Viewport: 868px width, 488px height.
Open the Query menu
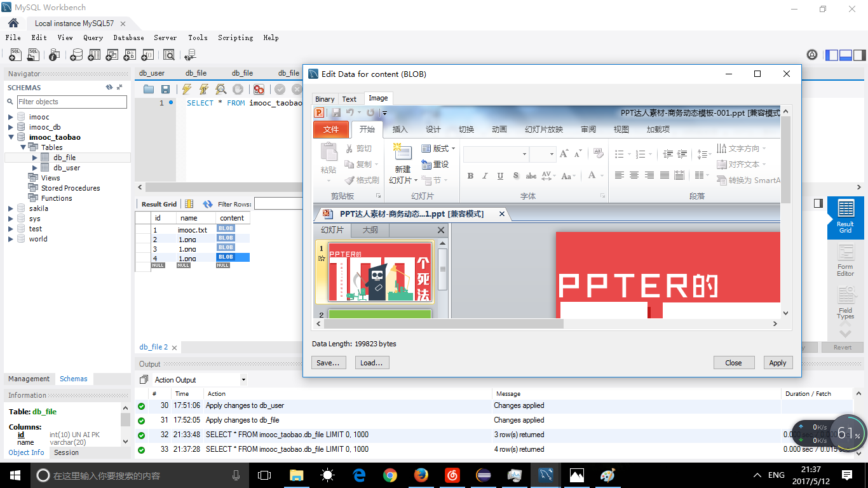coord(93,37)
